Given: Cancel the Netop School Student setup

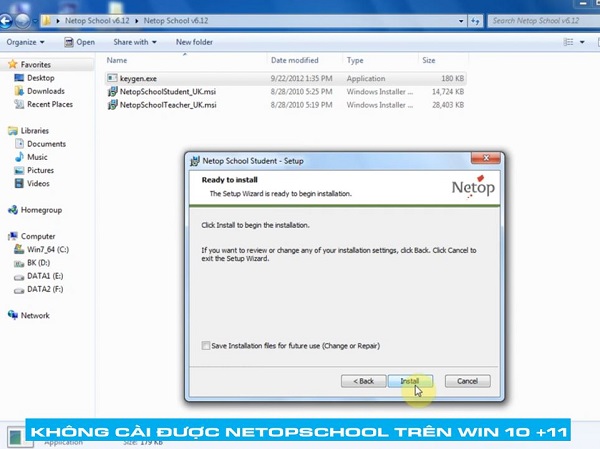Looking at the screenshot, I should coord(467,381).
